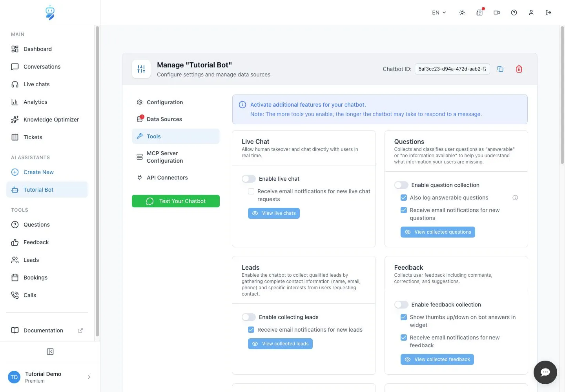The image size is (565, 392).
Task: Toggle Enable feedback collection switch
Action: pos(401,305)
